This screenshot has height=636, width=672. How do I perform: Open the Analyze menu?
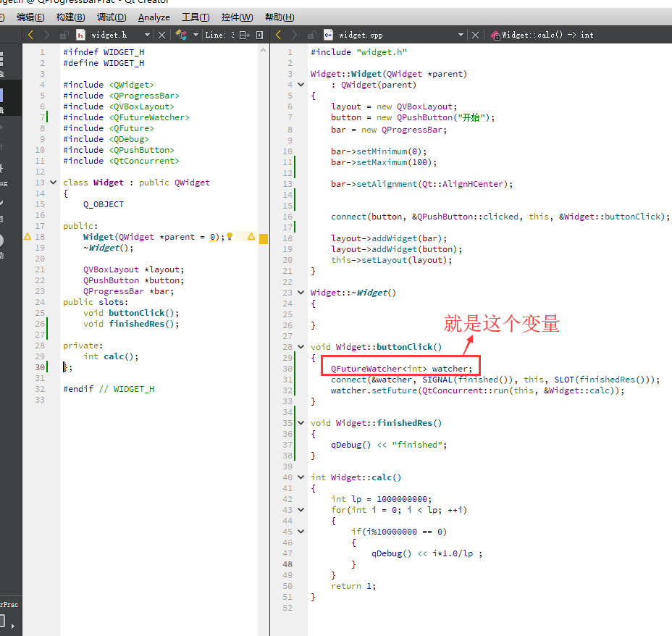154,17
